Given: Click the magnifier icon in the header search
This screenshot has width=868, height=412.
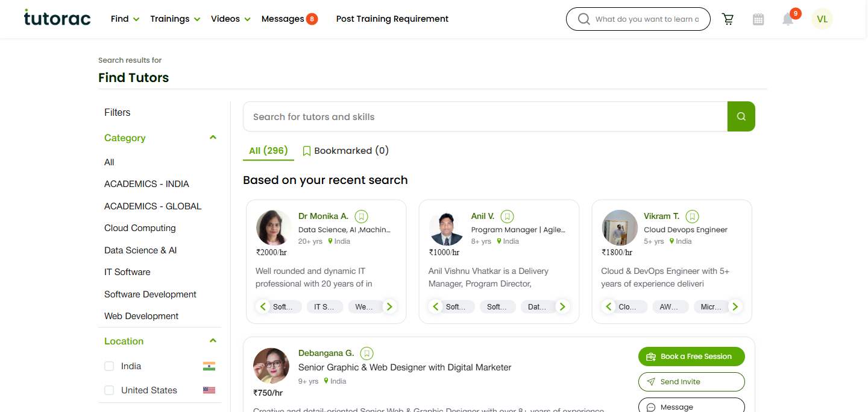Looking at the screenshot, I should coord(583,19).
